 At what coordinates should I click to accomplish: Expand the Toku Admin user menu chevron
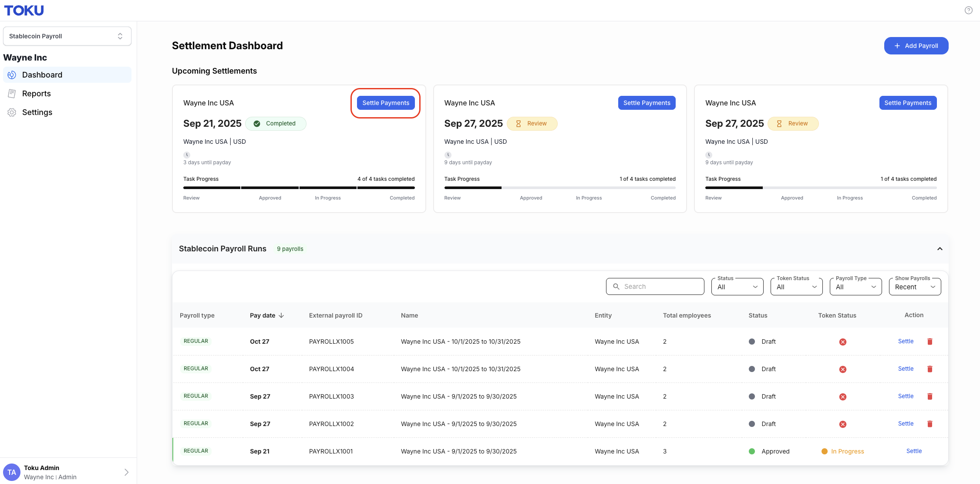pos(126,472)
